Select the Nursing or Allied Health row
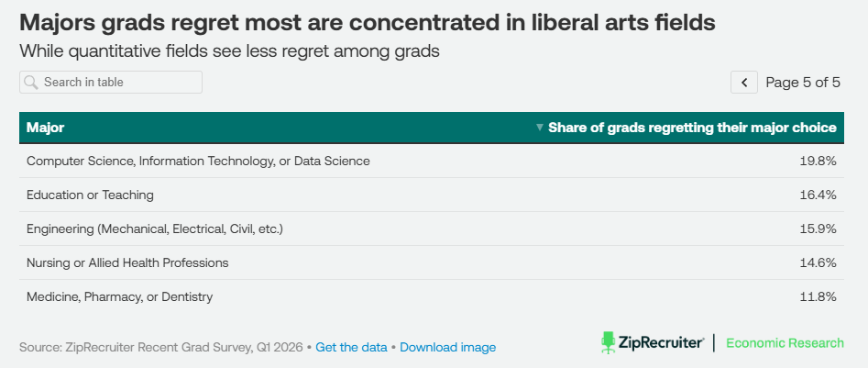 432,262
